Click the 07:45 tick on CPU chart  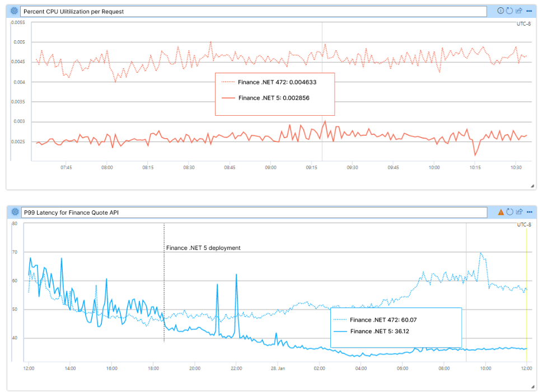tap(66, 168)
